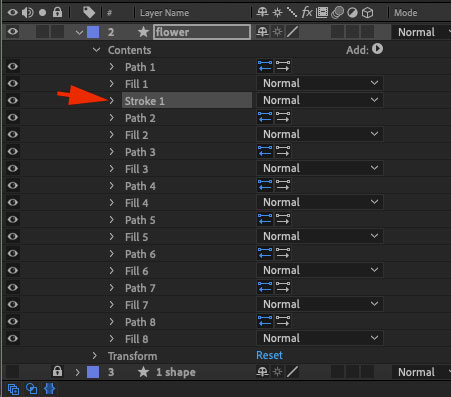This screenshot has width=451, height=397.
Task: Click the Lock column header icon
Action: (x=57, y=12)
